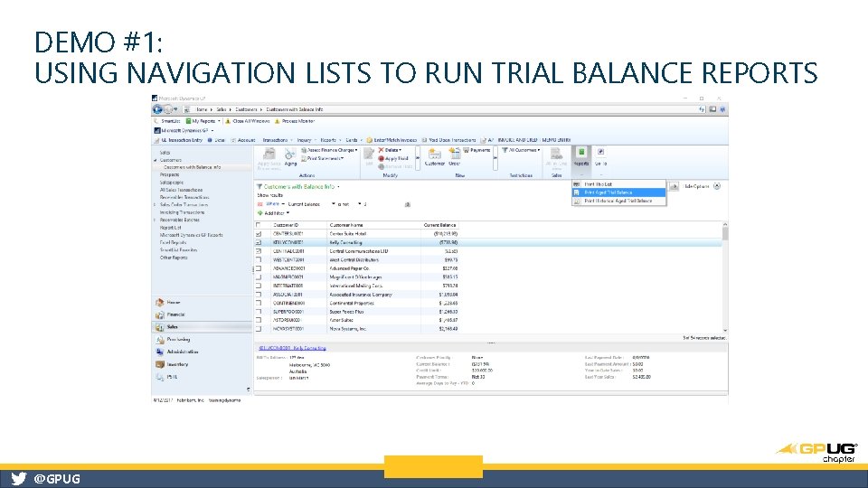Open the Financial navigation pane button

click(x=202, y=314)
